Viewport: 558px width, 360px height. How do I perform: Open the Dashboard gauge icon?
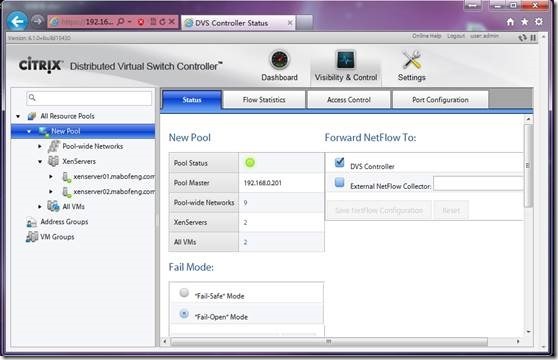(x=280, y=60)
